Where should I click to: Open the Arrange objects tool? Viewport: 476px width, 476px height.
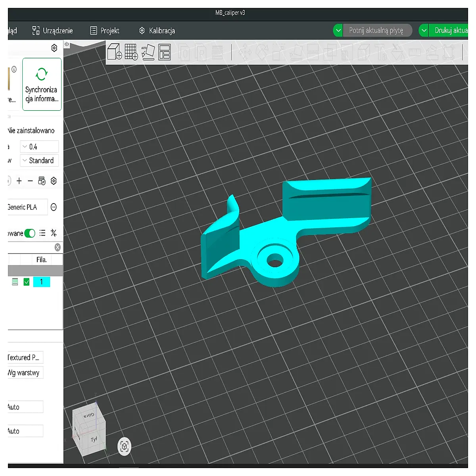164,52
